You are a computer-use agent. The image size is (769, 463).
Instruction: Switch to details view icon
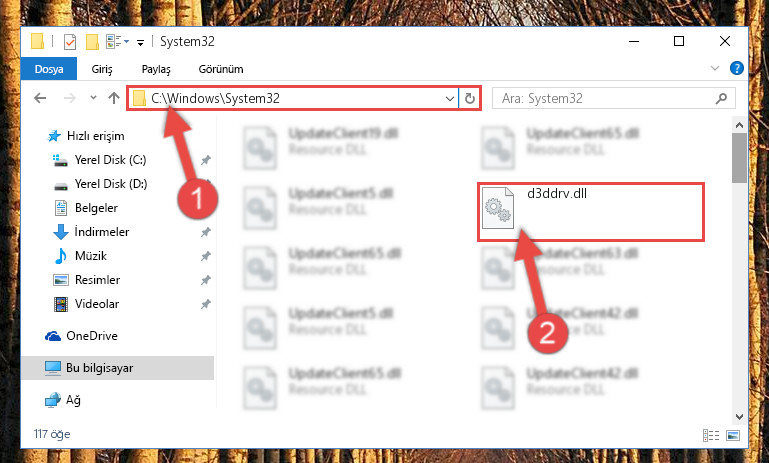tap(711, 435)
